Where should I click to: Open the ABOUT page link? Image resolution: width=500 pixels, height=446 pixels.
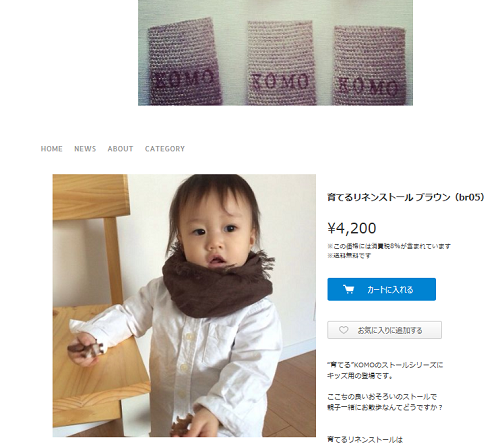click(x=120, y=149)
